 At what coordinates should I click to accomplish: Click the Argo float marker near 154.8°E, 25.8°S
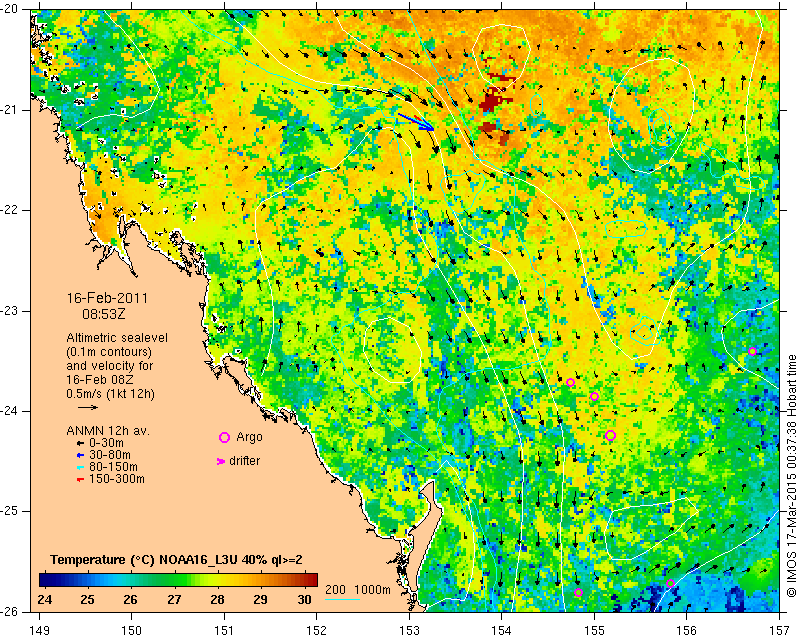[578, 593]
